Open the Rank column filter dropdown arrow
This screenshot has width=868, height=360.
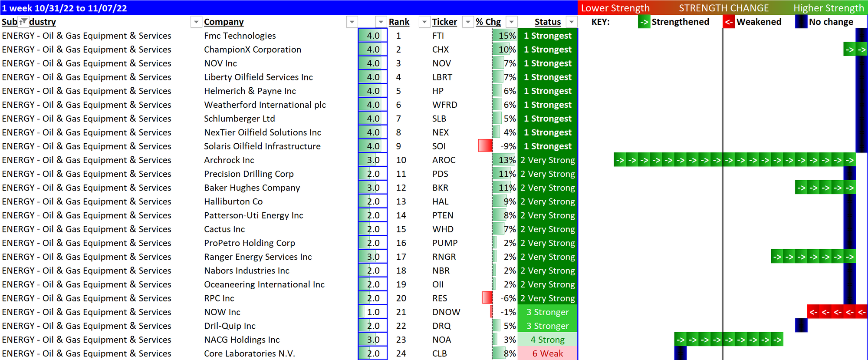click(424, 22)
